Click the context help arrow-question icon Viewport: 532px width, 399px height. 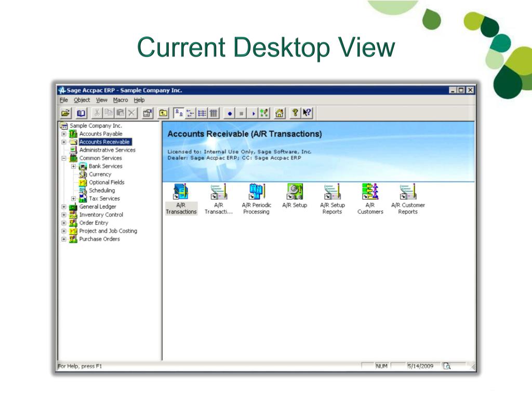coord(307,113)
